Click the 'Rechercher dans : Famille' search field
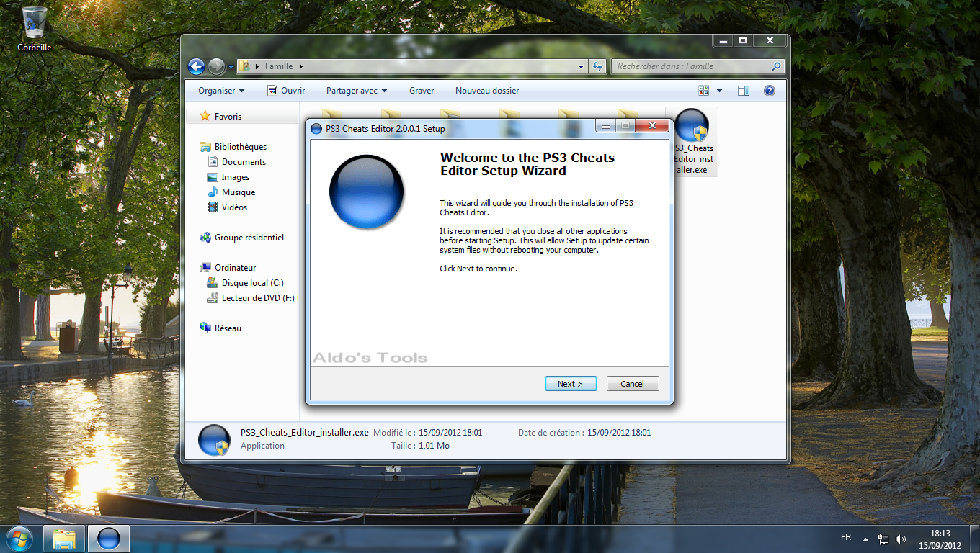980x553 pixels. point(698,66)
